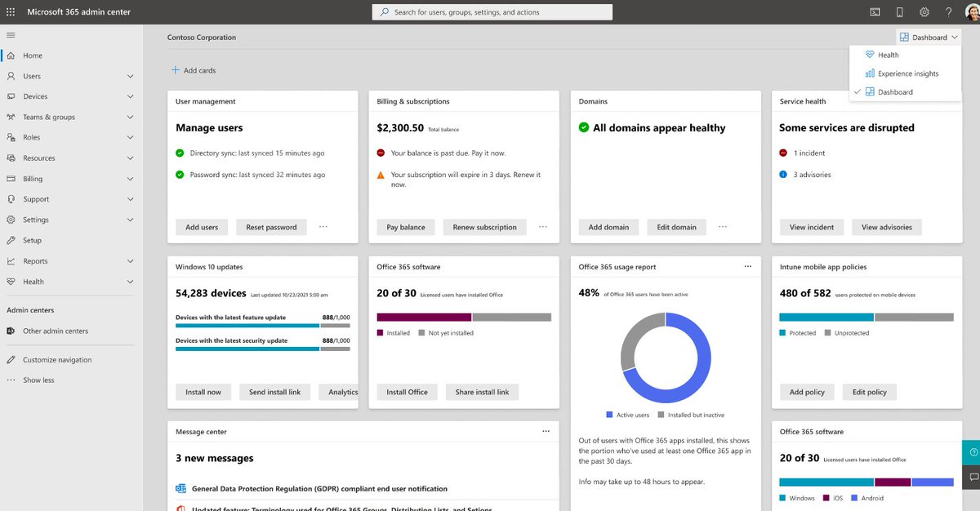The width and height of the screenshot is (980, 511).
Task: Open settings gear in top header
Action: pos(924,12)
